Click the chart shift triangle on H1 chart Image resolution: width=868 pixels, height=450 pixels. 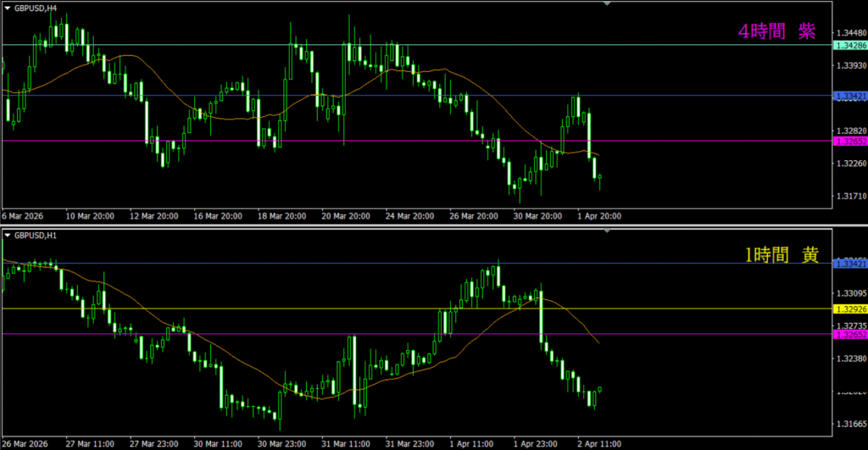point(607,231)
